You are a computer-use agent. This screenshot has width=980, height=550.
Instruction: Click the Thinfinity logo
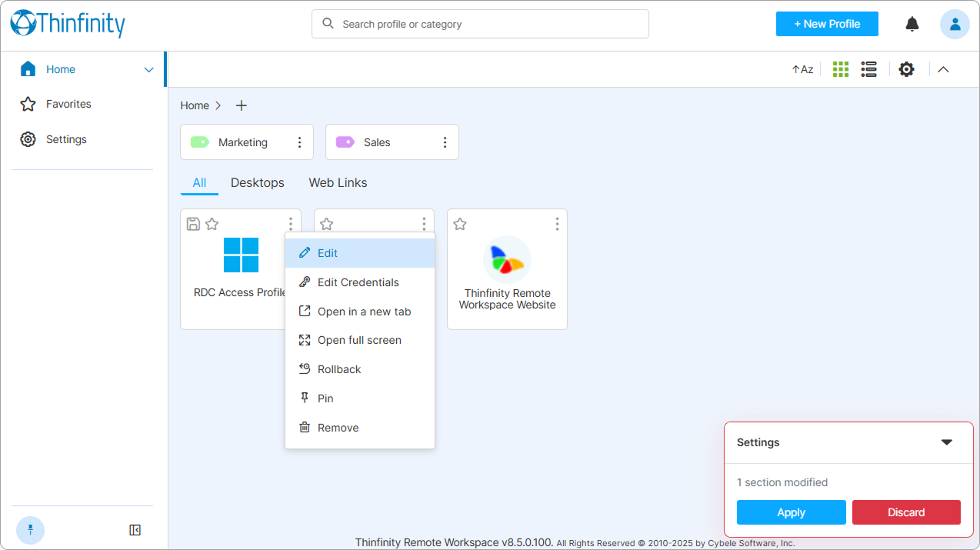(x=68, y=24)
